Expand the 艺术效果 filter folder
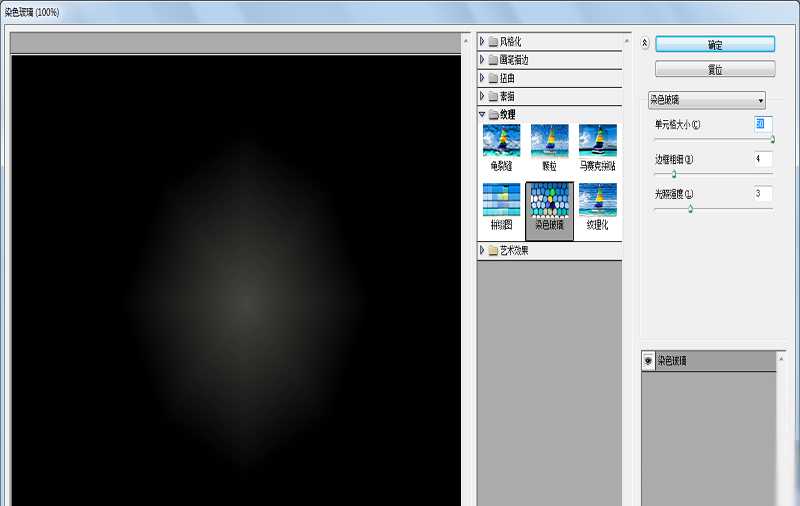 [x=482, y=250]
